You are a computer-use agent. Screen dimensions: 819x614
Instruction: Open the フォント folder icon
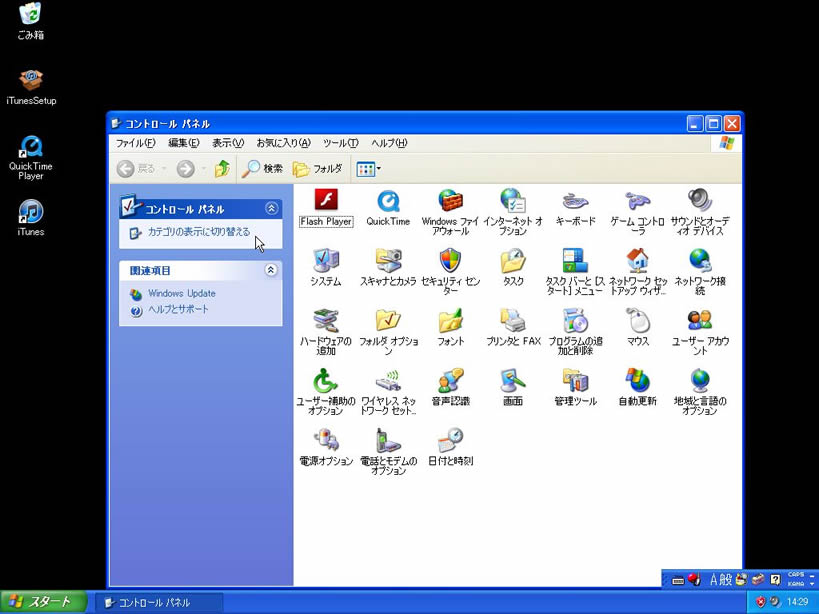pos(450,327)
